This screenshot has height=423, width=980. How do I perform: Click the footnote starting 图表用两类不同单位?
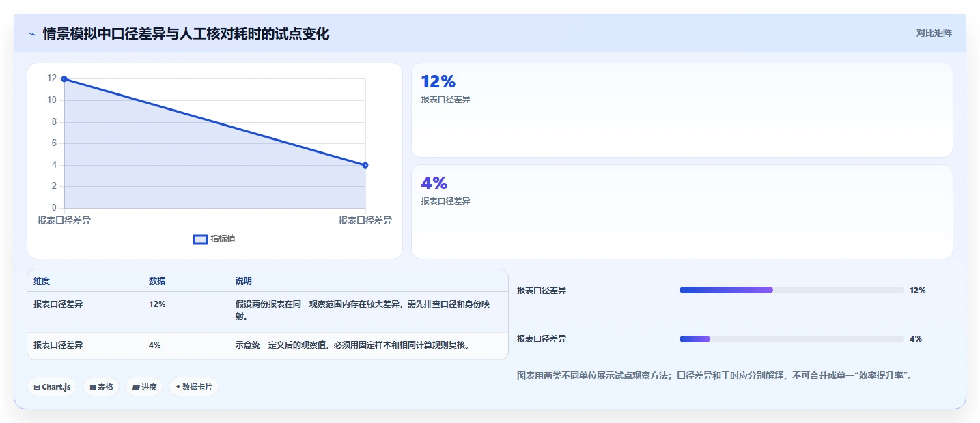(x=716, y=376)
